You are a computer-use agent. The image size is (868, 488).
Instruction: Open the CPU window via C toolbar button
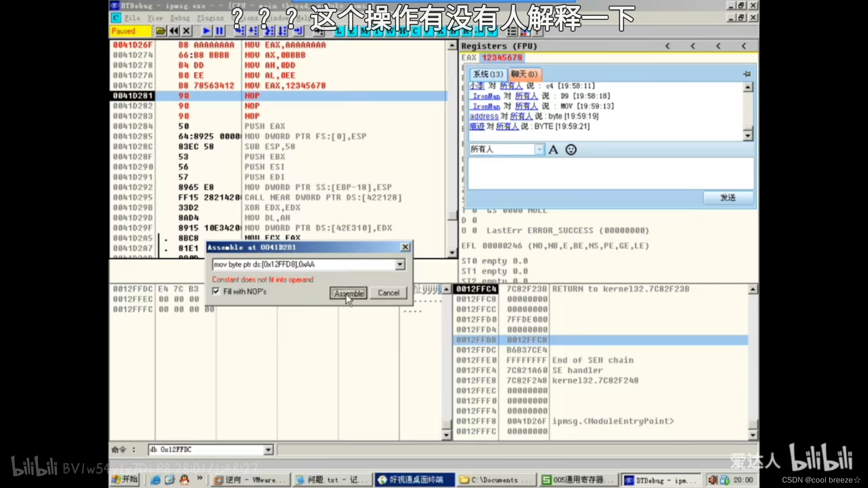pyautogui.click(x=415, y=31)
